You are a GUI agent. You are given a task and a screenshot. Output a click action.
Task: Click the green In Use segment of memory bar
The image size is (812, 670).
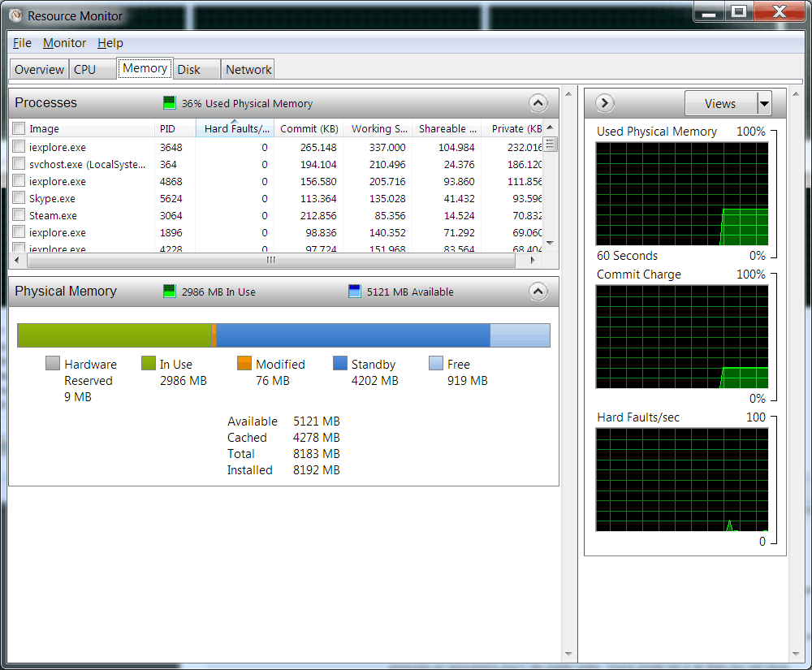pos(115,335)
